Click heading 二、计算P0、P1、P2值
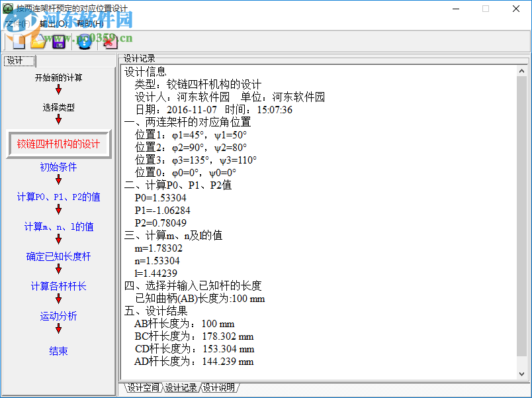Image resolution: width=532 pixels, height=398 pixels. 178,185
